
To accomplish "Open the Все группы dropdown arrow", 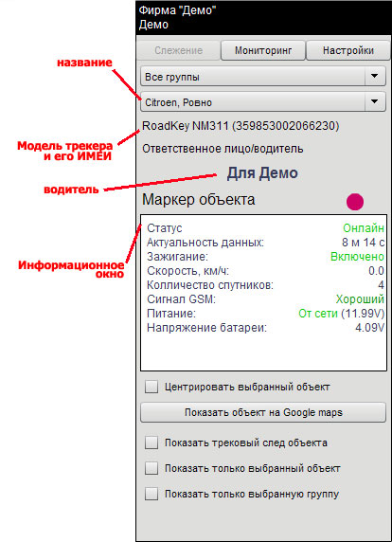I will pos(375,76).
